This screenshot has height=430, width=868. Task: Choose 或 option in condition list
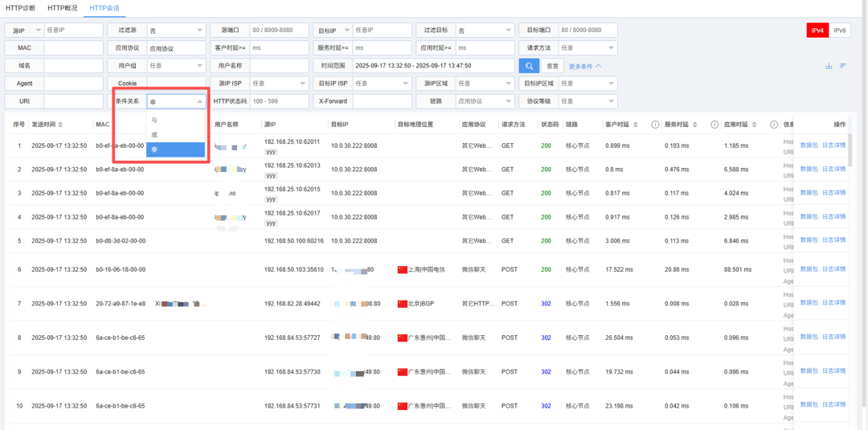click(154, 134)
